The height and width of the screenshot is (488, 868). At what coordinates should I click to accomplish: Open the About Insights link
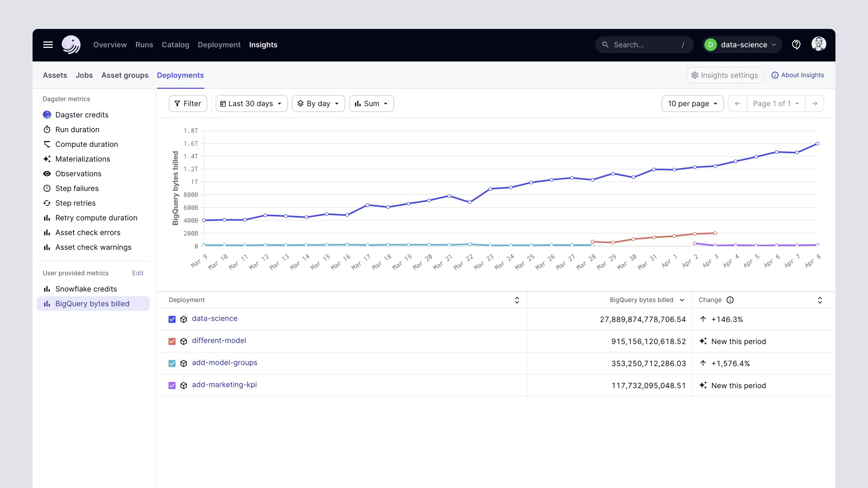click(x=797, y=75)
